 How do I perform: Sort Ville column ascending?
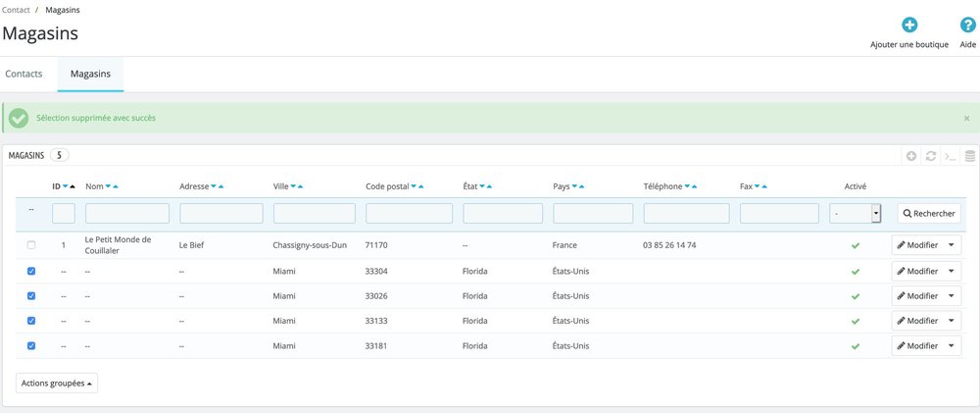(x=301, y=186)
